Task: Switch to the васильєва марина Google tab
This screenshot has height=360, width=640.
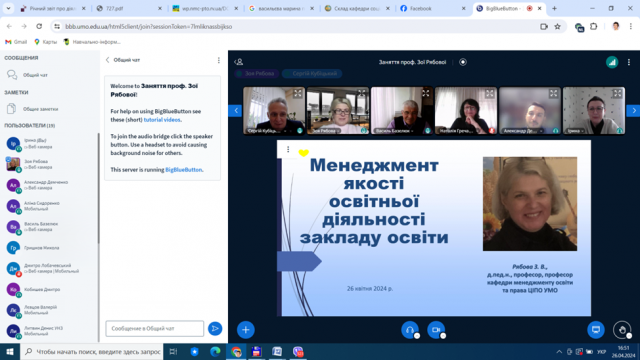Action: 280,8
